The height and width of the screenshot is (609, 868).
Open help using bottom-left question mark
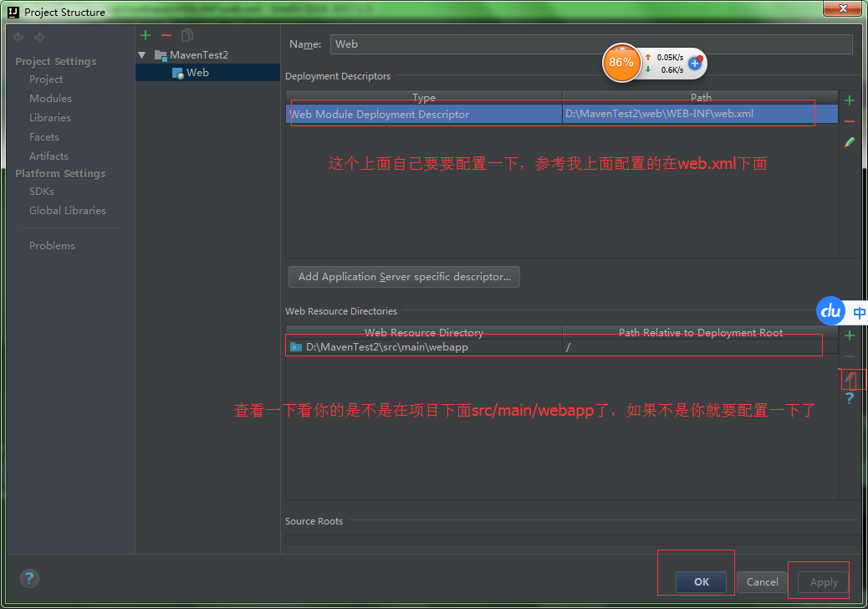pos(29,579)
